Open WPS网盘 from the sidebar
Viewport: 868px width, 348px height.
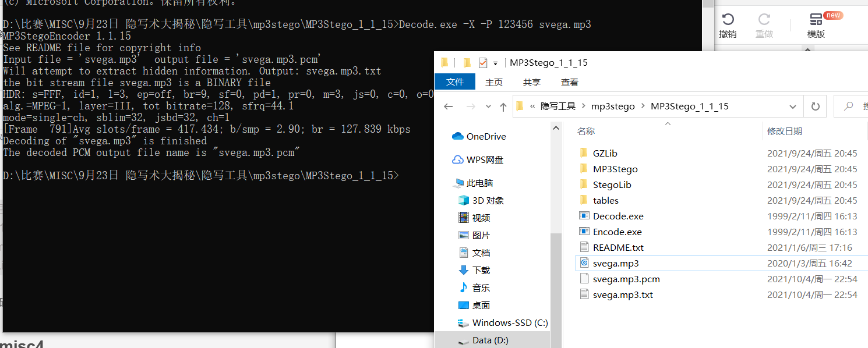[x=486, y=159]
